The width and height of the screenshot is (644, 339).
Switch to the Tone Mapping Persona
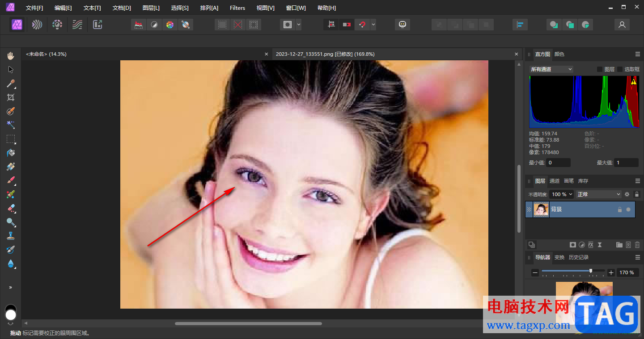(x=77, y=25)
